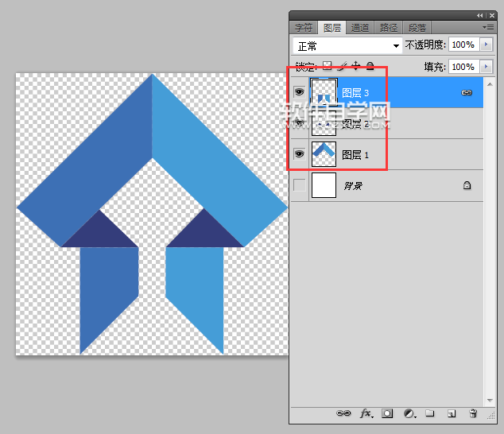Open the layers panel flyout menu
The width and height of the screenshot is (504, 434).
click(x=488, y=27)
